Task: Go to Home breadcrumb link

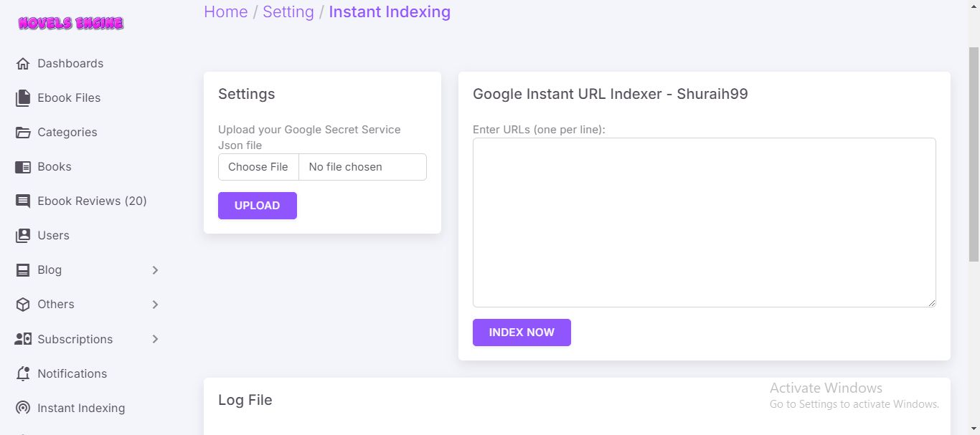Action: (x=225, y=12)
